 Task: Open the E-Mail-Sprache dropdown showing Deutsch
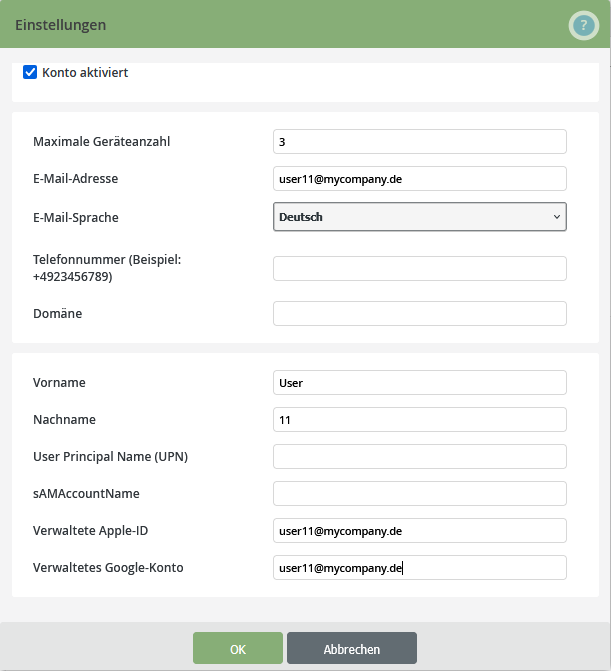420,217
